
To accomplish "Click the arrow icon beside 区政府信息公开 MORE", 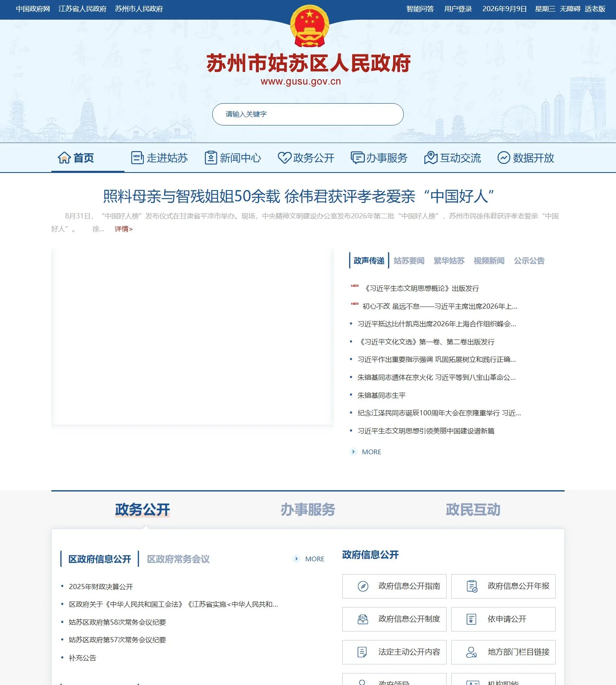I will pyautogui.click(x=296, y=559).
